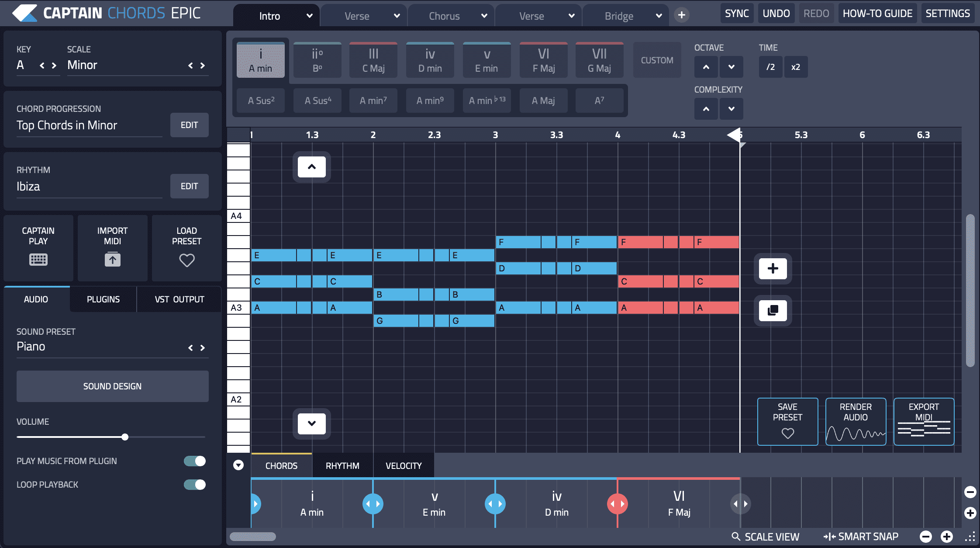This screenshot has width=980, height=548.
Task: Click the Load Preset heart icon
Action: 186,260
